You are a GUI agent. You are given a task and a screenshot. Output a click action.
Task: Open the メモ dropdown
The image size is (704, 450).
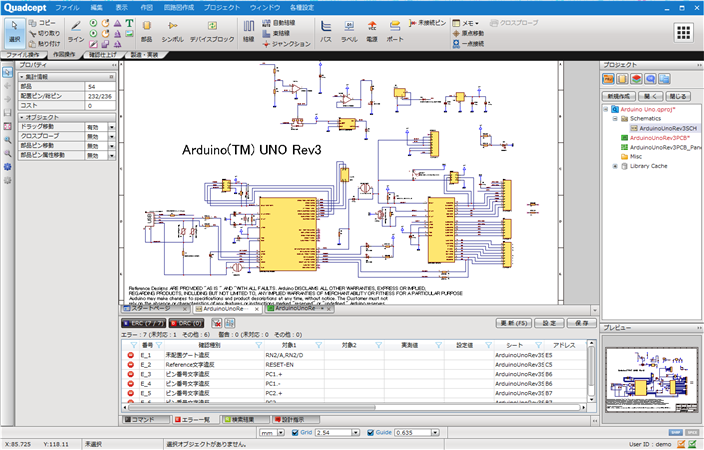(x=466, y=23)
